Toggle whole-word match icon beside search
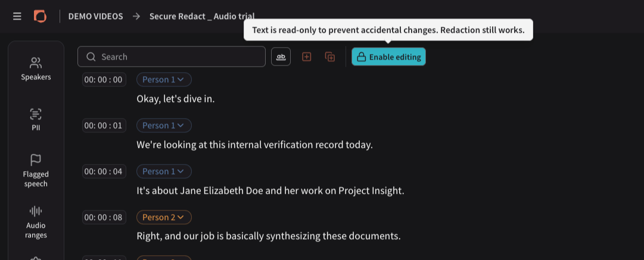The image size is (644, 260). [281, 57]
